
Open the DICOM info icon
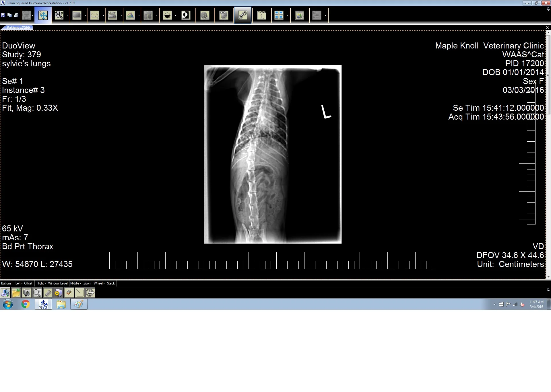pyautogui.click(x=261, y=15)
